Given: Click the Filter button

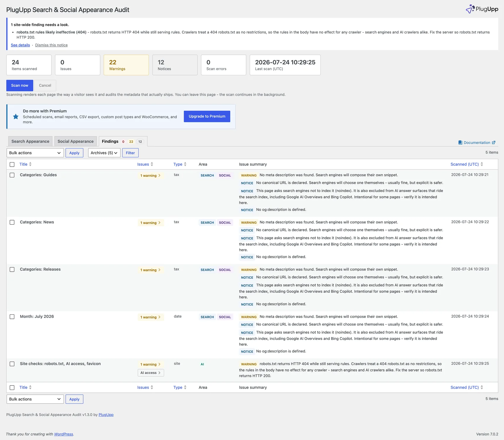Looking at the screenshot, I should 130,153.
